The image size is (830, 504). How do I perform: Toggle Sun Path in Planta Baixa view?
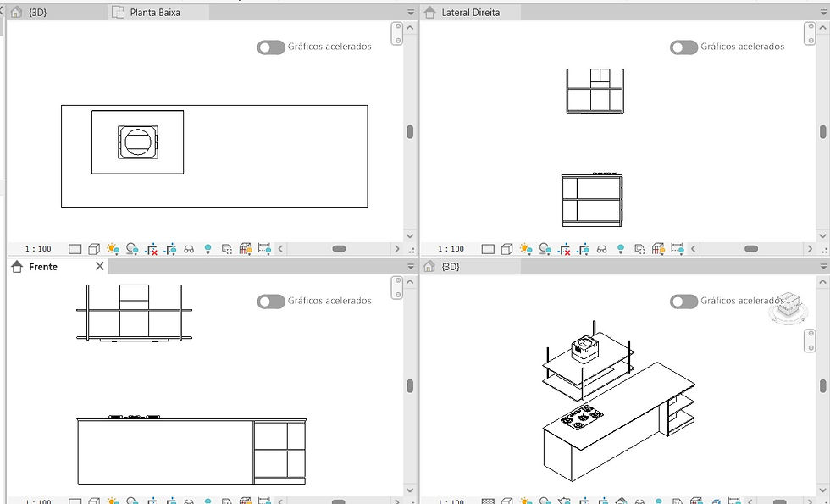pos(113,249)
